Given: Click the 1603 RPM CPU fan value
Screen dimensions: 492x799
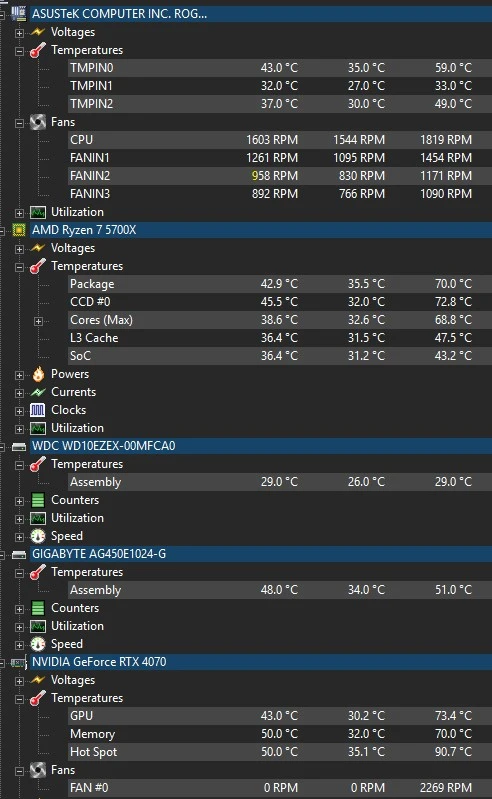Looking at the screenshot, I should tap(272, 140).
